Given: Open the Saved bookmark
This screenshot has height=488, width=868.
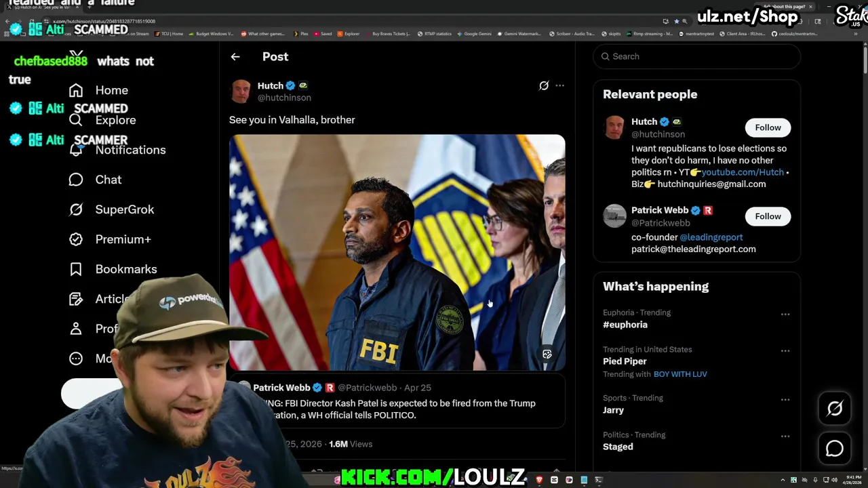Looking at the screenshot, I should (x=323, y=33).
